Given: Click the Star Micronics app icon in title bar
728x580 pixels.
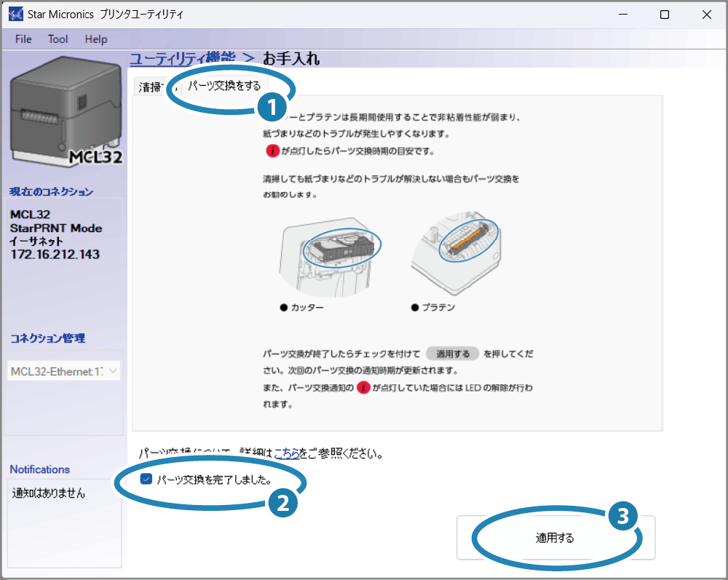Looking at the screenshot, I should tap(16, 15).
